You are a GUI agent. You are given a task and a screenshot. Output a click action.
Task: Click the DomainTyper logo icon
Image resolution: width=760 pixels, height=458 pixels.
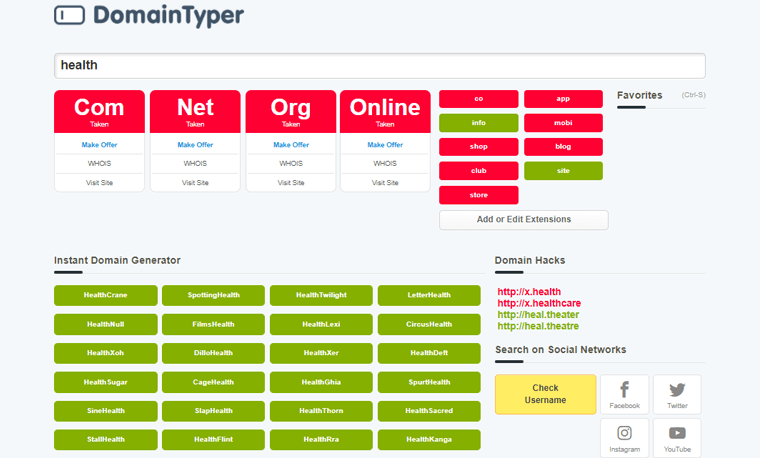69,16
